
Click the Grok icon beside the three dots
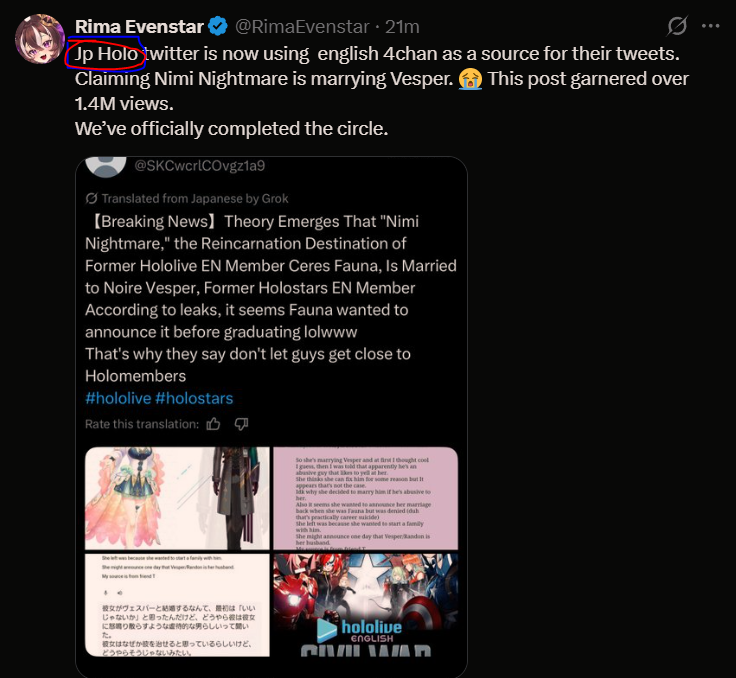(x=677, y=26)
